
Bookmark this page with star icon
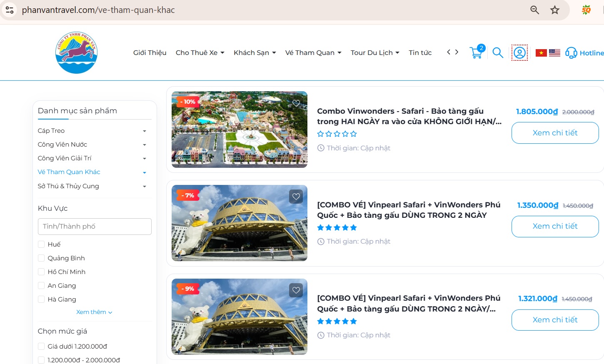coord(554,10)
